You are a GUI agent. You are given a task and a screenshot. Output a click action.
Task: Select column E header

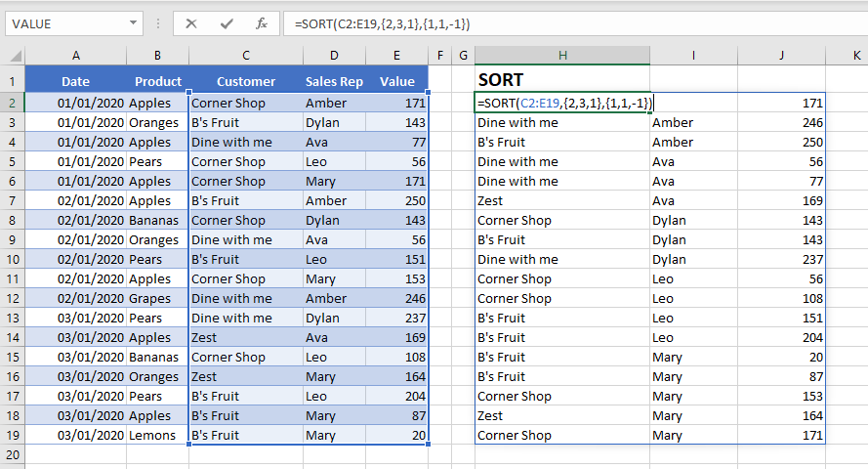point(397,56)
